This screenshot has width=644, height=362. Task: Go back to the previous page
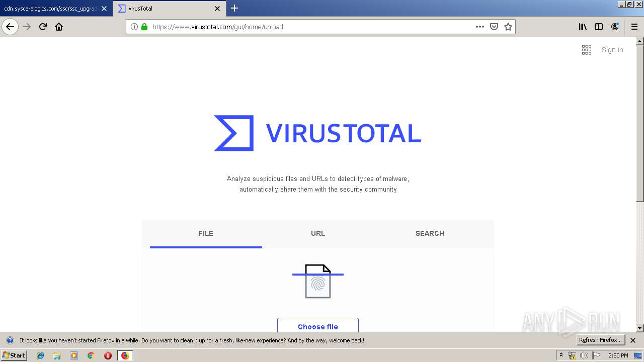tap(10, 27)
